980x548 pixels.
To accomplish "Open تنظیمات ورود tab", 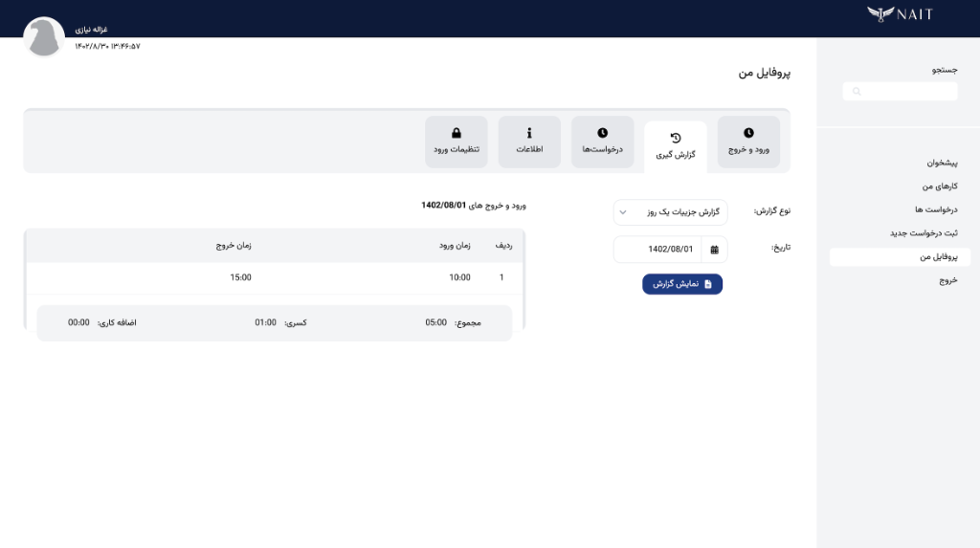I will (457, 142).
